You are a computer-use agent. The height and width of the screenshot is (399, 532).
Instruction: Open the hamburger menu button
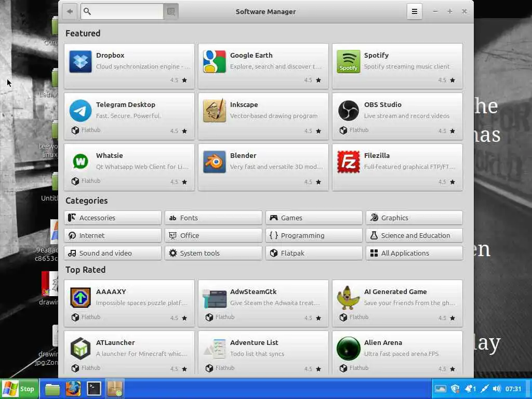(x=414, y=11)
